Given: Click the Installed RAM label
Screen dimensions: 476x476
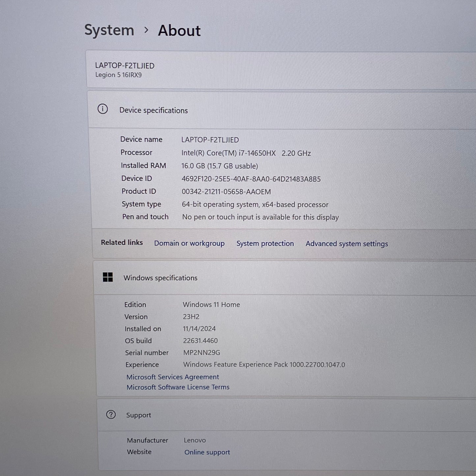Looking at the screenshot, I should point(144,165).
